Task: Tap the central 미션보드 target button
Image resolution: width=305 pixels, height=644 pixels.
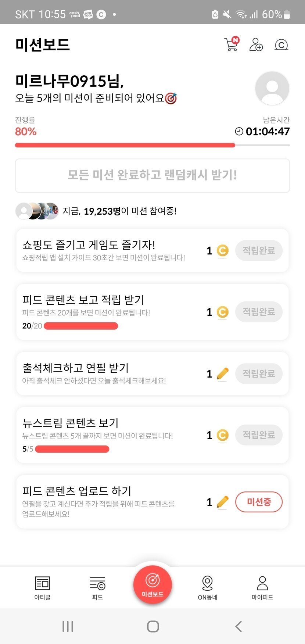Action: coord(152,584)
